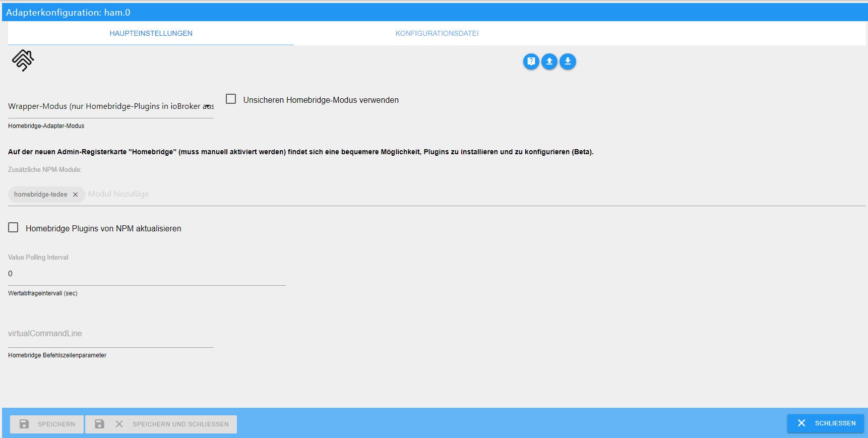The width and height of the screenshot is (868, 438).
Task: Click Speichern und Schliessen button
Action: [x=161, y=424]
